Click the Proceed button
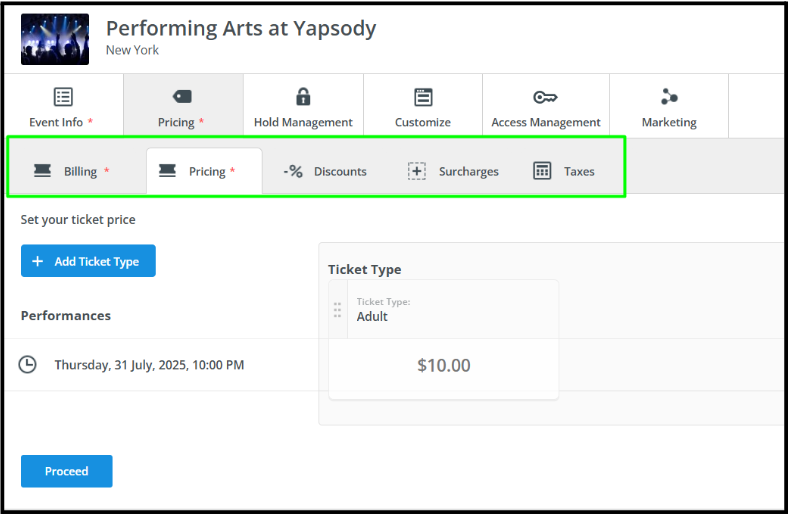The image size is (789, 516). [x=66, y=471]
